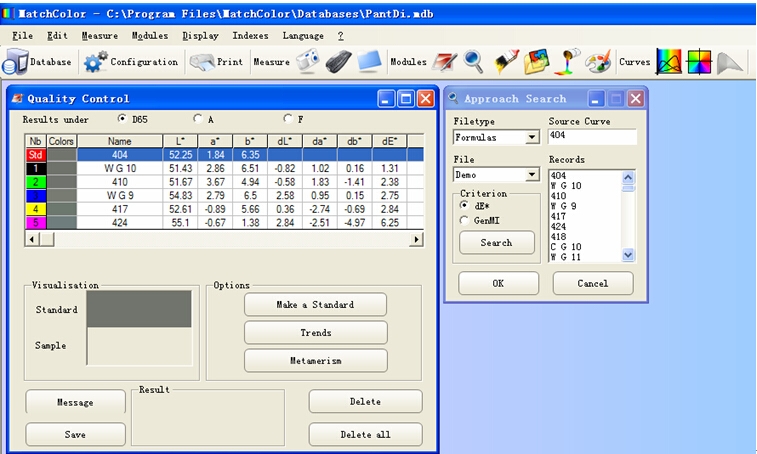This screenshot has height=454, width=757.
Task: Select illuminant F radio button
Action: pos(288,118)
